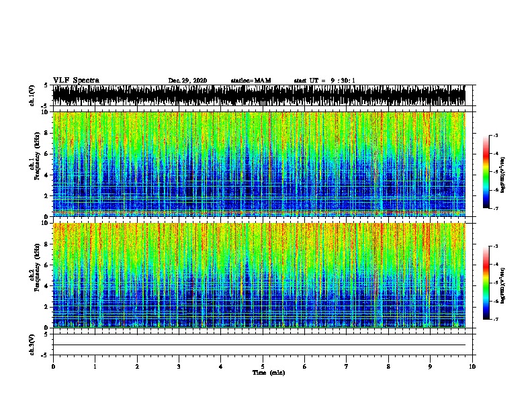Image resolution: width=532 pixels, height=411 pixels.
Task: Click the "4" tick on the Time axis
Action: click(220, 367)
